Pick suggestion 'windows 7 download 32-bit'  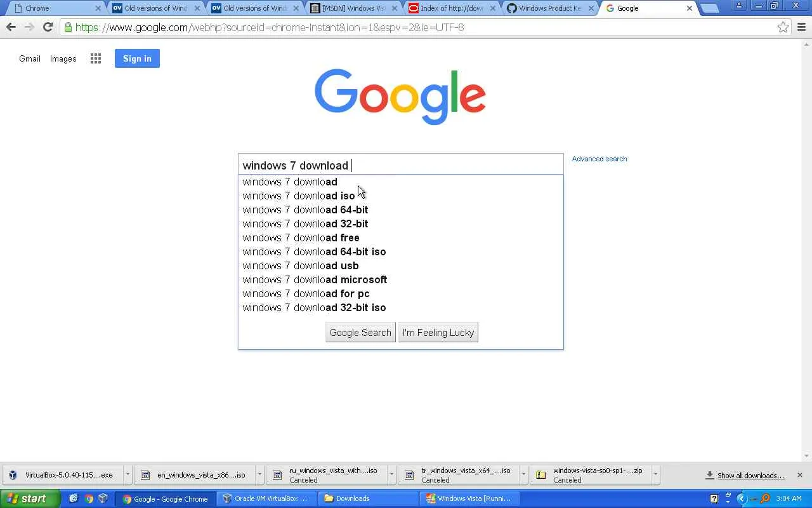400,224
